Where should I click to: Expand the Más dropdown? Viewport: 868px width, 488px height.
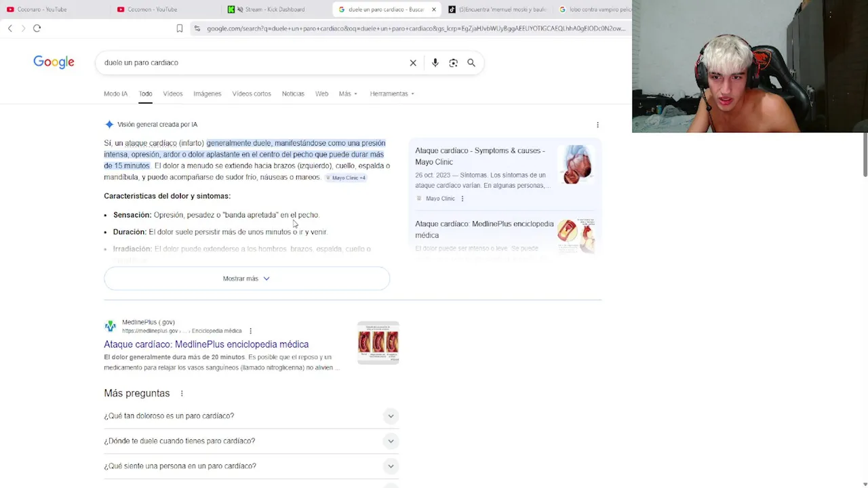point(348,94)
